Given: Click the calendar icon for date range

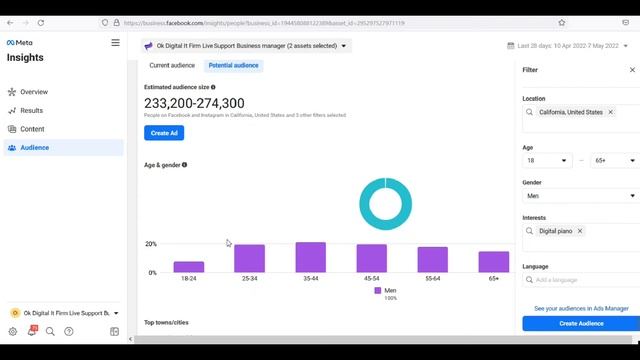Looking at the screenshot, I should (511, 45).
